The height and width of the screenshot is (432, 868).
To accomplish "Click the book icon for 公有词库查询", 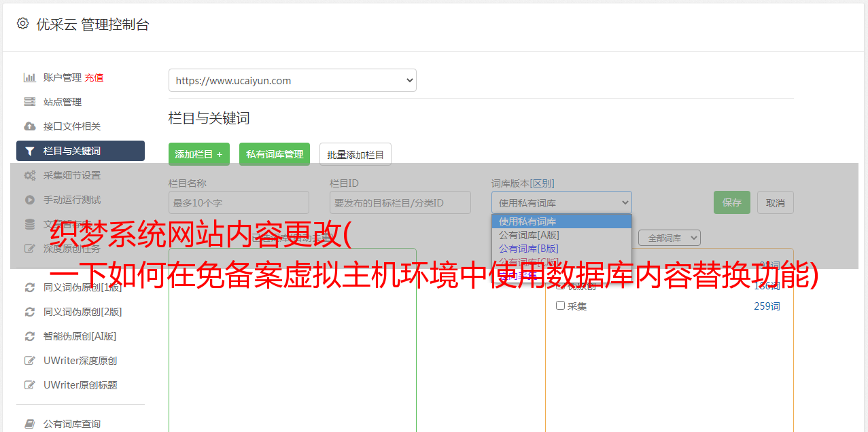I will (x=30, y=424).
